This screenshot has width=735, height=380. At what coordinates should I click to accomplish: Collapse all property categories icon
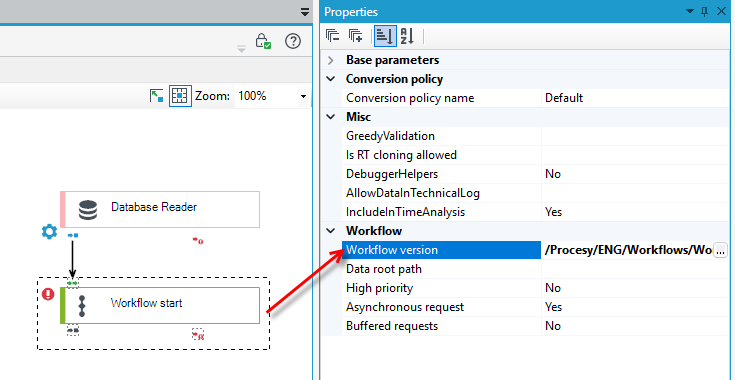click(333, 36)
